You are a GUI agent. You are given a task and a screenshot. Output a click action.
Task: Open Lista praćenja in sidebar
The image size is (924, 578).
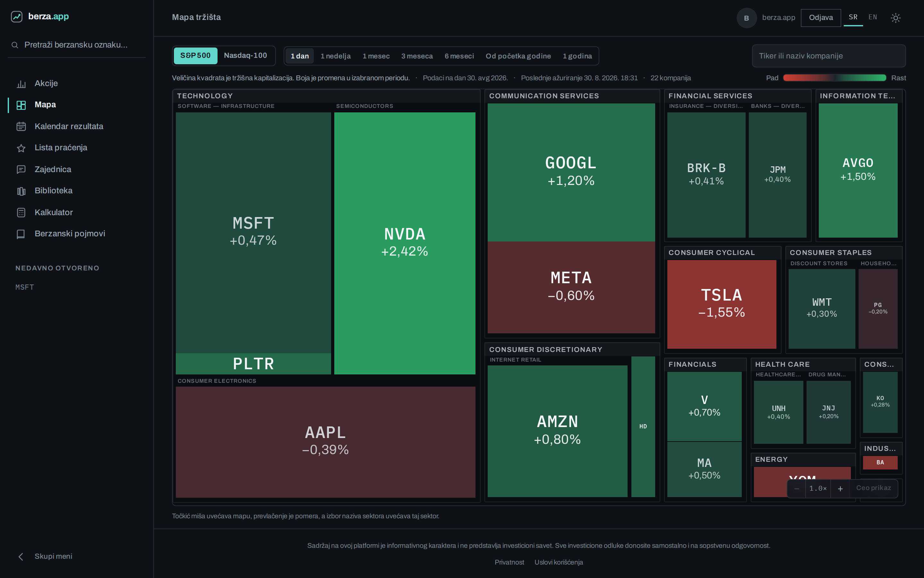76,148
